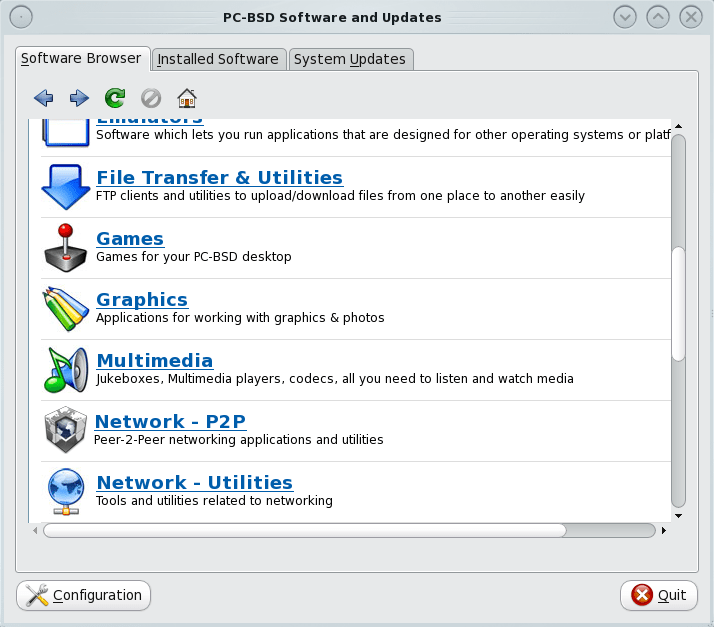Open the Network - P2P category

[x=170, y=422]
